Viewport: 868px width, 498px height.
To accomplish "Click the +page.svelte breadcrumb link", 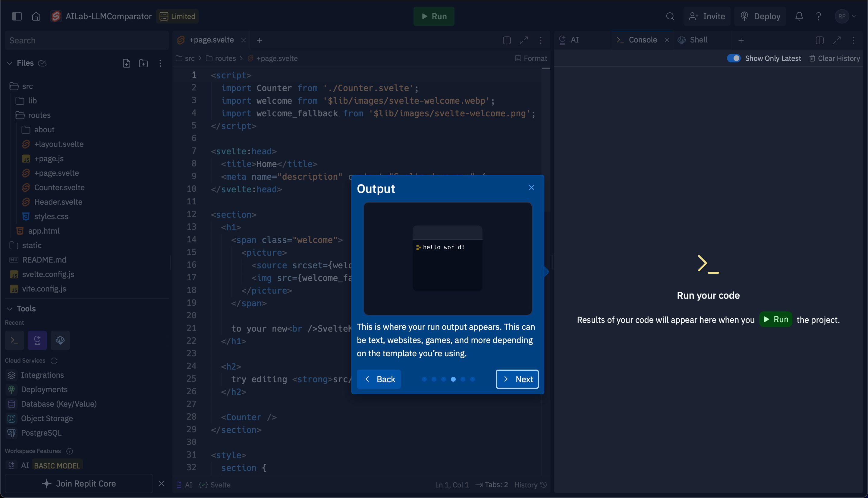I will (277, 58).
